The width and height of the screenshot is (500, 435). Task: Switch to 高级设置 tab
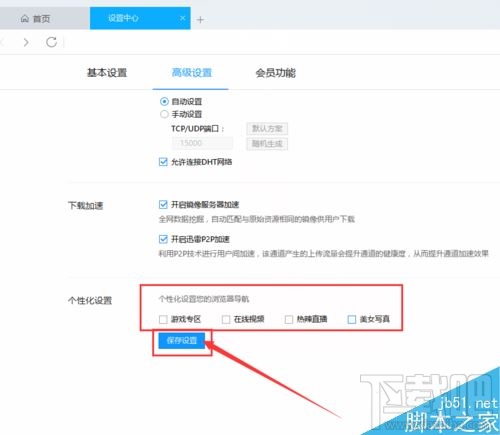point(192,73)
